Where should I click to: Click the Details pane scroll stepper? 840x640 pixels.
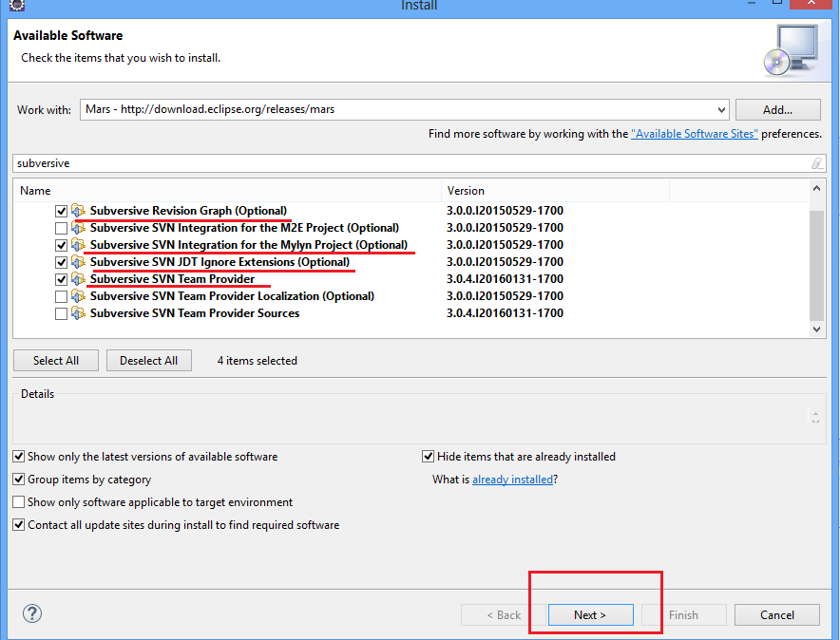point(815,417)
